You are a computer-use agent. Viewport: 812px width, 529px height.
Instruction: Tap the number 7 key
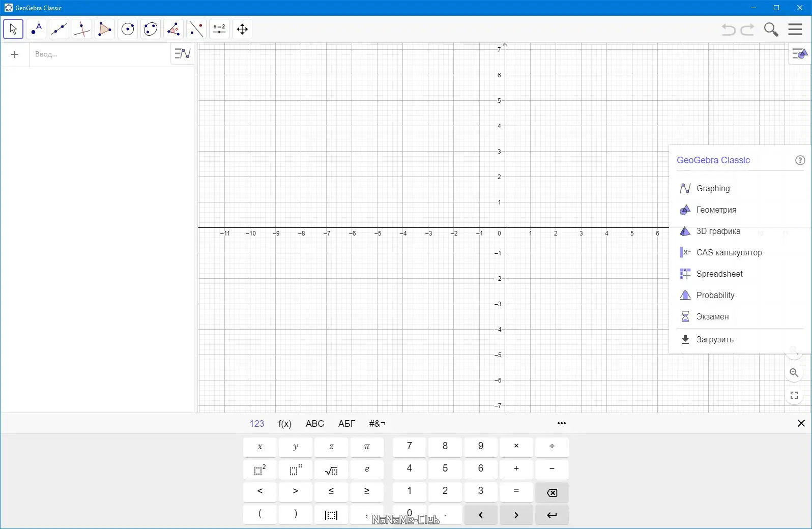pyautogui.click(x=410, y=447)
